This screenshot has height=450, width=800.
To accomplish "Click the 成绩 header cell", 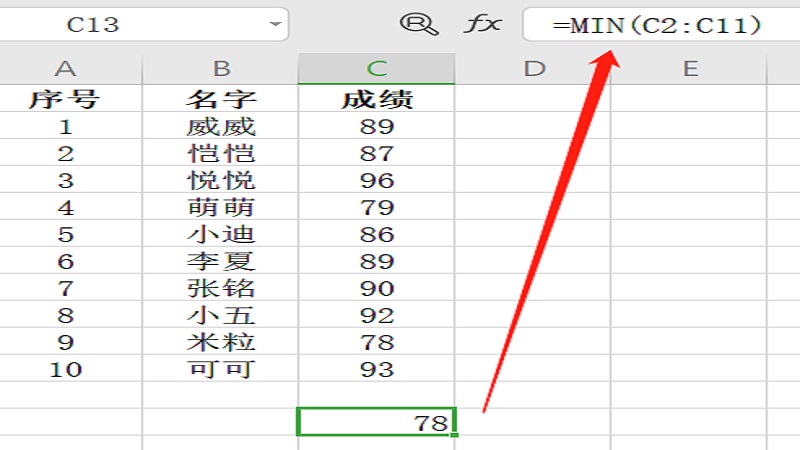I will point(377,99).
